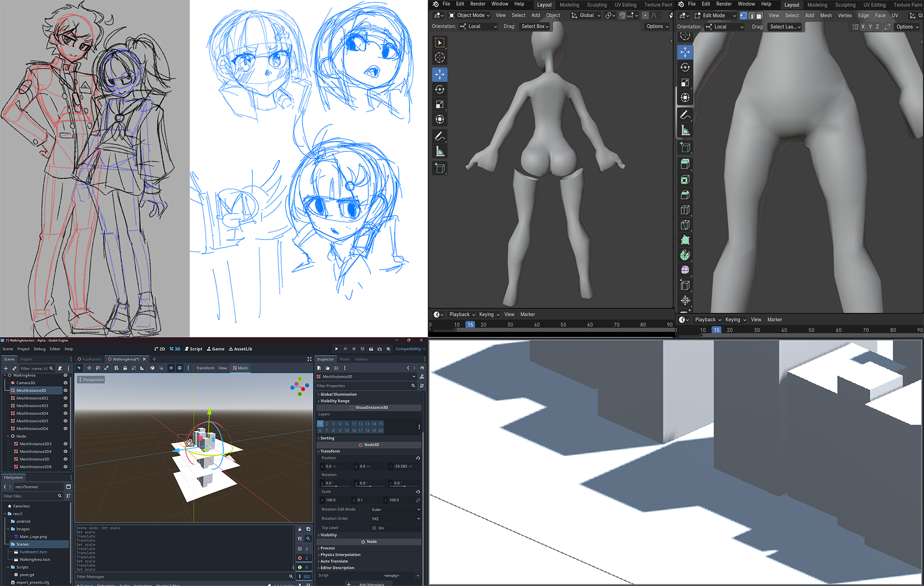Activate the Annotate tool in left Blender window
Viewport: 924px width, 586px height.
440,136
